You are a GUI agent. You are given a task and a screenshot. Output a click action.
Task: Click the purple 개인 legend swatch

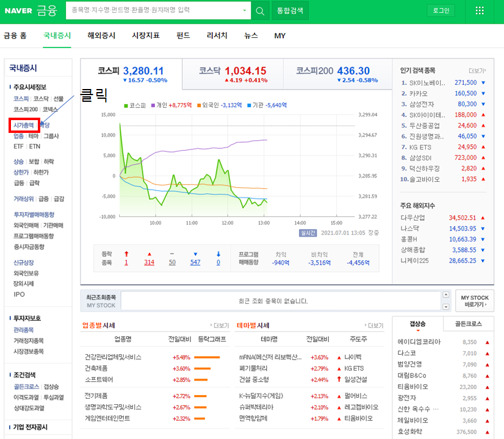pos(153,105)
